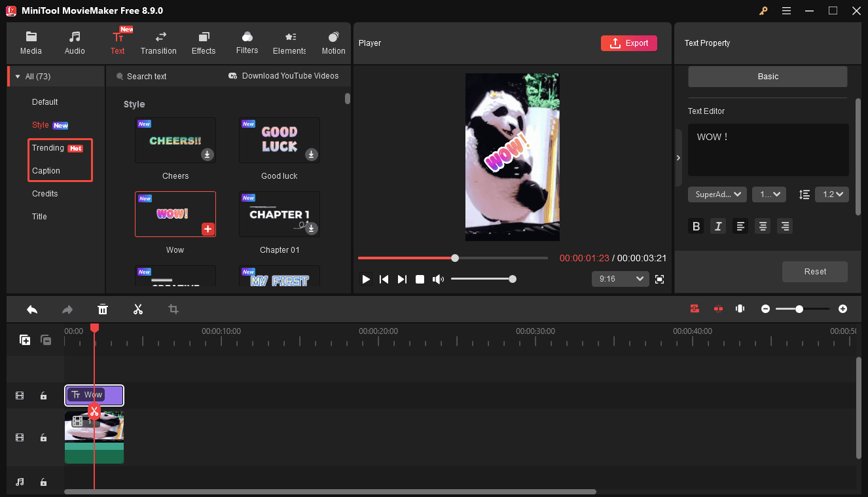Screen dimensions: 868x497
Task: Zoom in the timeline with plus icon
Action: pos(842,309)
